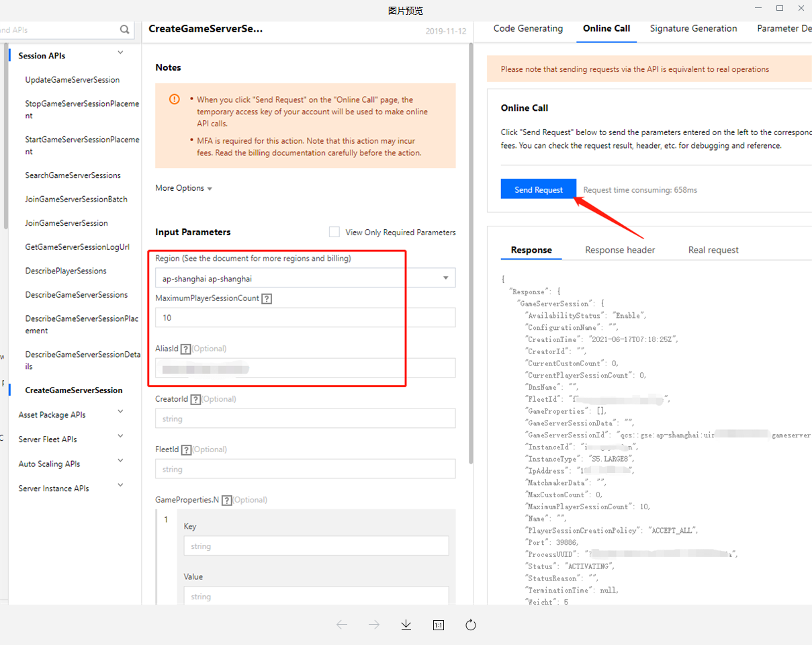Image resolution: width=812 pixels, height=645 pixels.
Task: Click the MaximumPlayerSessionCount input field
Action: tap(305, 318)
